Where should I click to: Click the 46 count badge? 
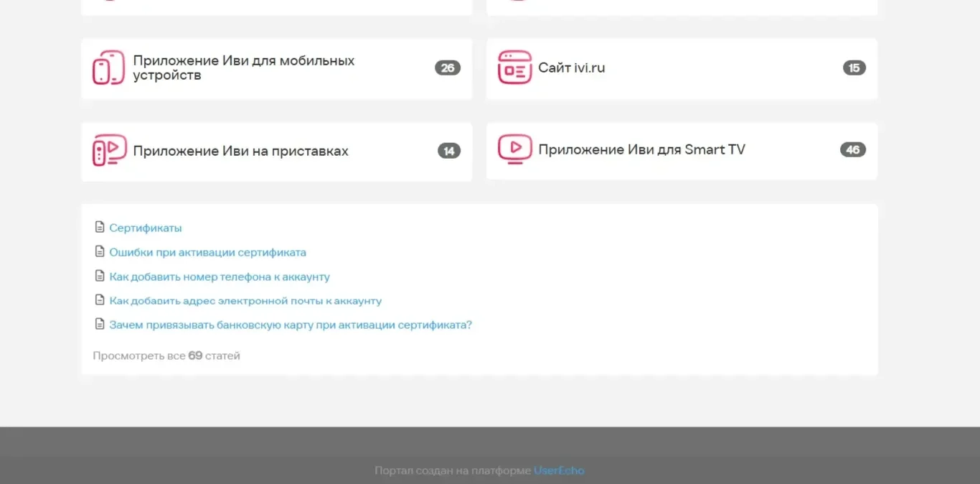click(x=853, y=149)
